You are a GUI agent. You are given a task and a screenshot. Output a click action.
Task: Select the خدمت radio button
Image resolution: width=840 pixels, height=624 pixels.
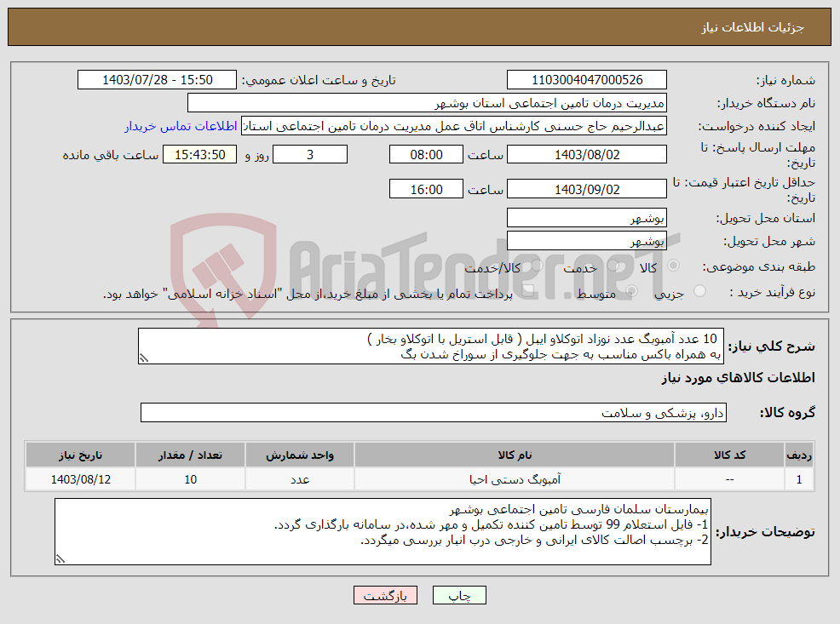tap(613, 266)
